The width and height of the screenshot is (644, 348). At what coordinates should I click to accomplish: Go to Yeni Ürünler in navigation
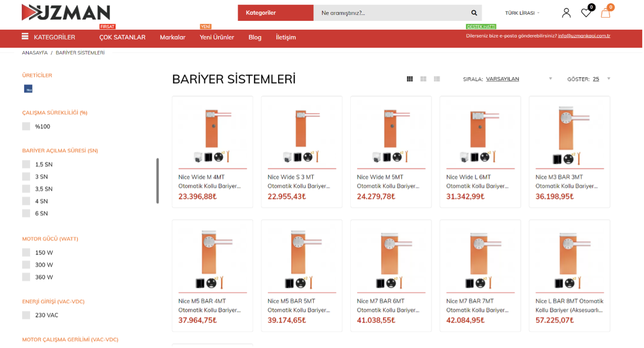[217, 37]
